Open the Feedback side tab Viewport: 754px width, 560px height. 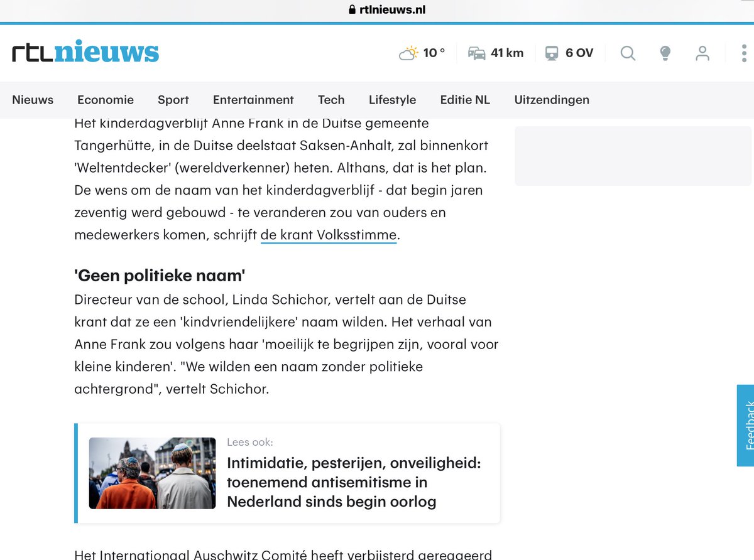click(x=746, y=425)
